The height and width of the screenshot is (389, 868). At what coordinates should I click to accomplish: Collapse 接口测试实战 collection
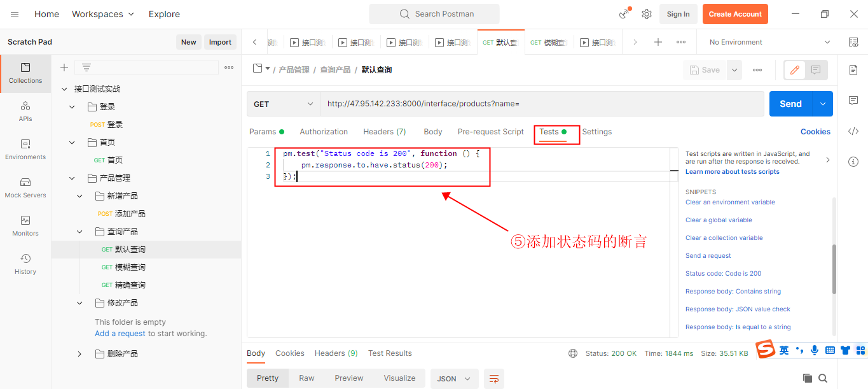coord(64,89)
